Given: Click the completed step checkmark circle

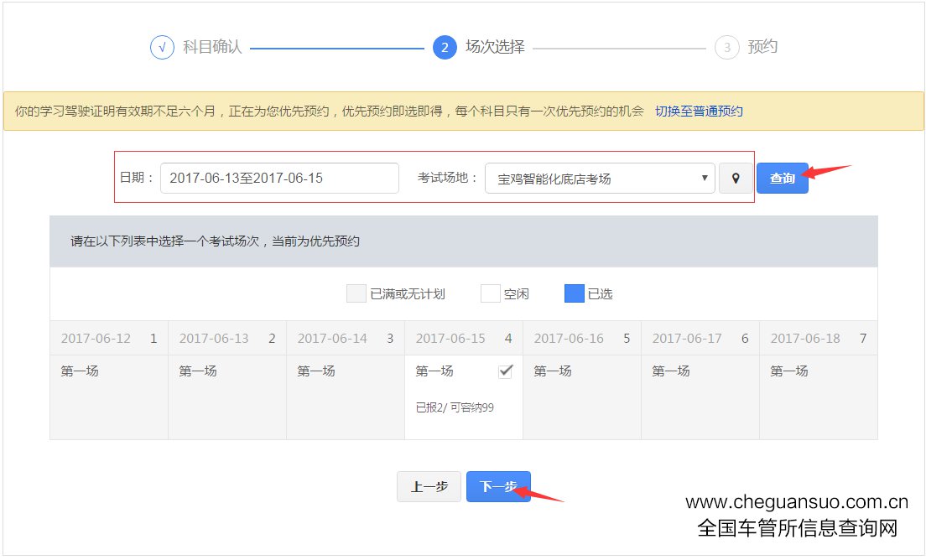Looking at the screenshot, I should (162, 47).
